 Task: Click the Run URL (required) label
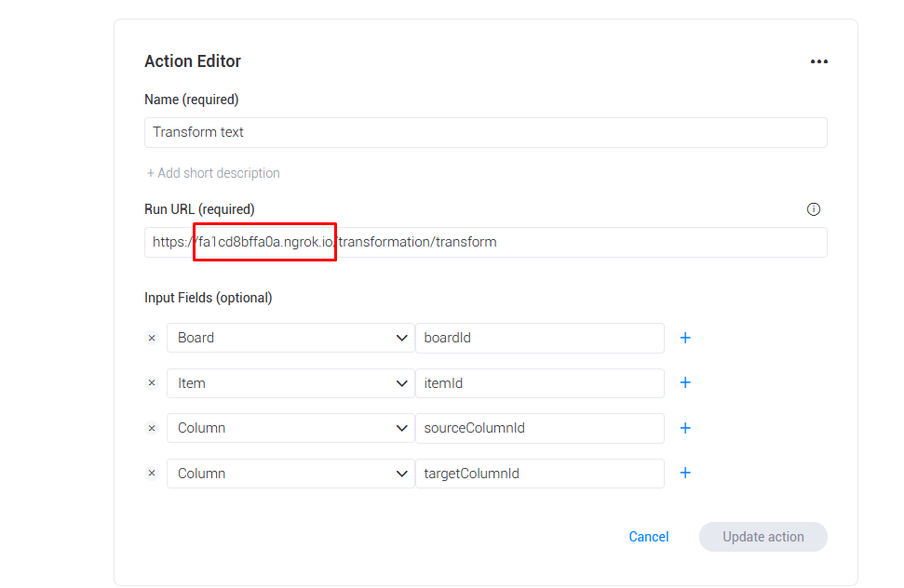pyautogui.click(x=199, y=209)
